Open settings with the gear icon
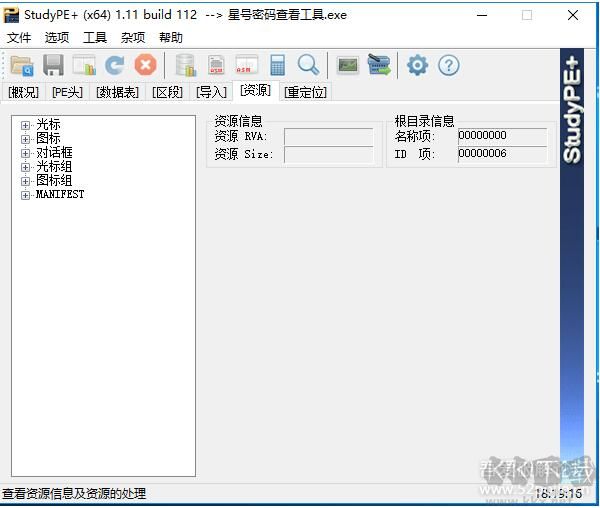Screen dimensions: 600x508 [417, 65]
